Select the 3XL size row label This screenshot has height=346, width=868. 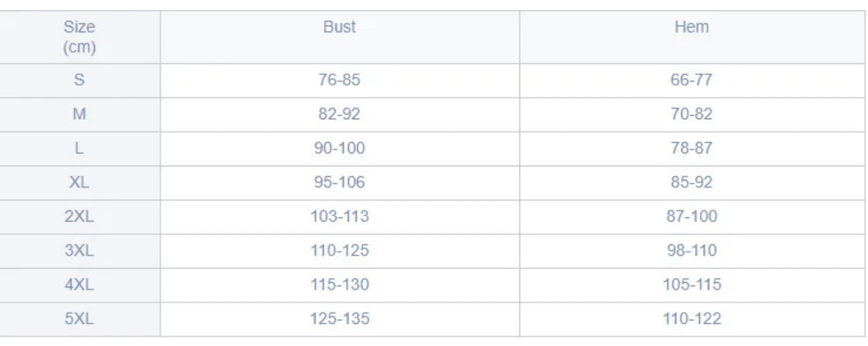point(79,250)
